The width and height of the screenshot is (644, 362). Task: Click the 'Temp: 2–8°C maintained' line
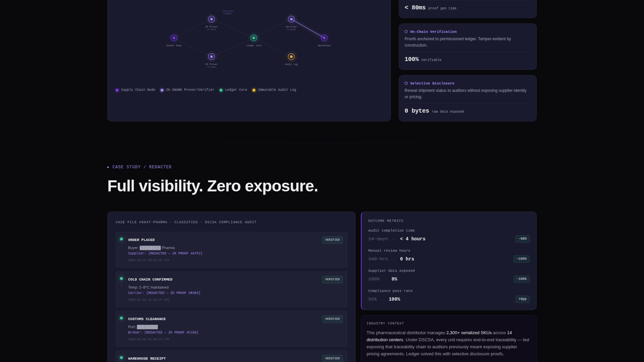pyautogui.click(x=148, y=288)
